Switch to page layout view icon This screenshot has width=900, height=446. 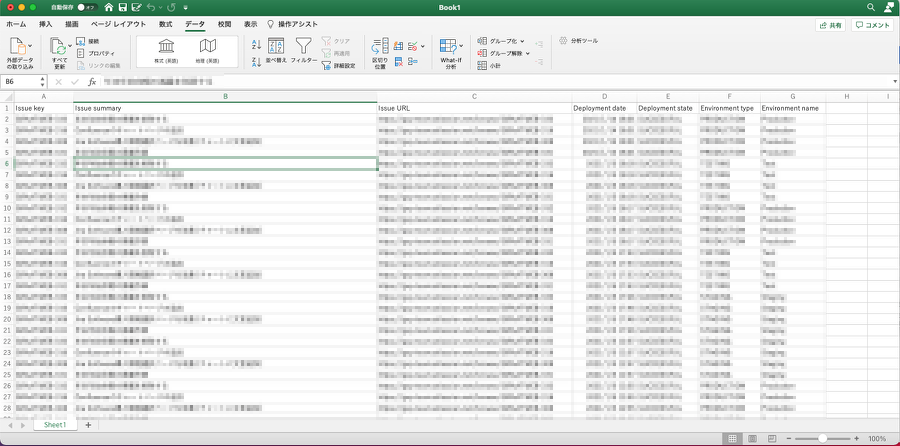pos(752,439)
